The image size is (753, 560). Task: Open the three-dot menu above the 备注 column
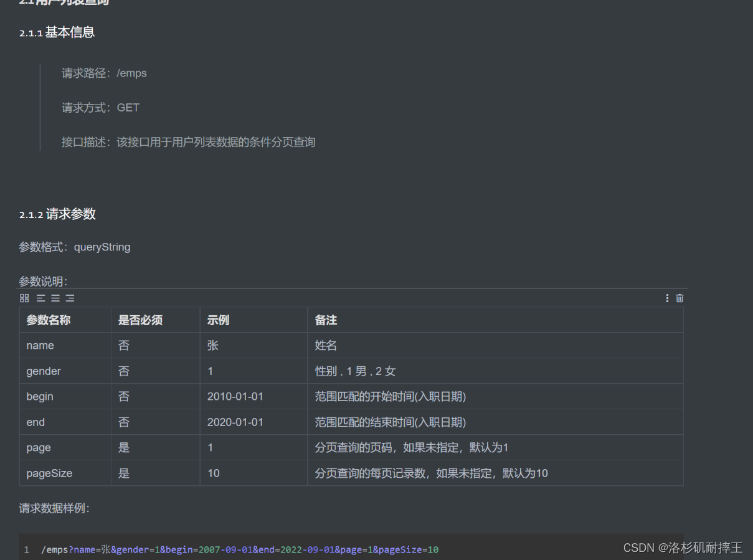[x=666, y=298]
